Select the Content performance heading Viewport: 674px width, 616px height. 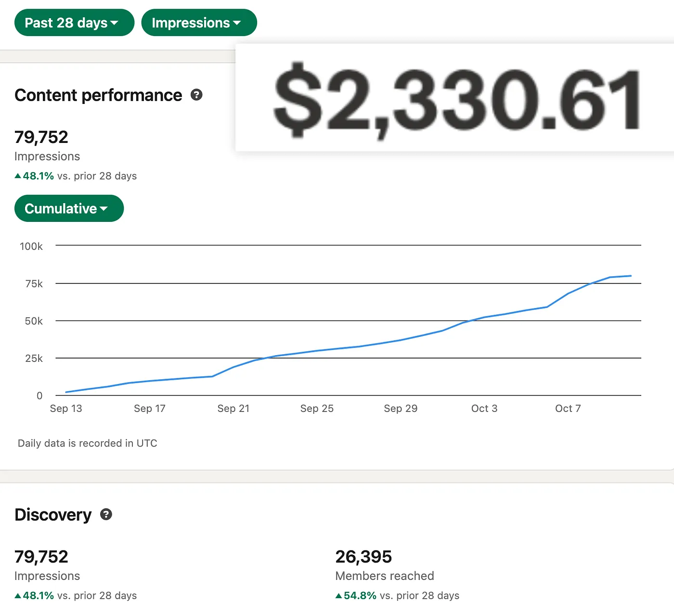click(98, 95)
